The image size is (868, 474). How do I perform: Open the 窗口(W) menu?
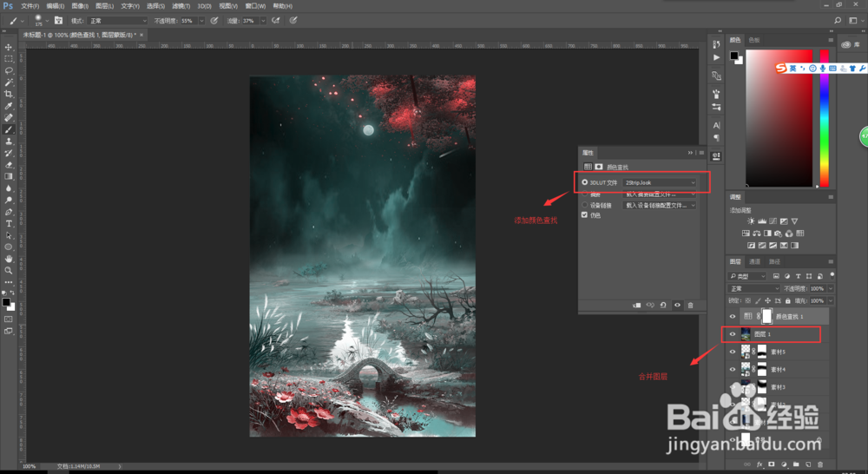[x=255, y=6]
